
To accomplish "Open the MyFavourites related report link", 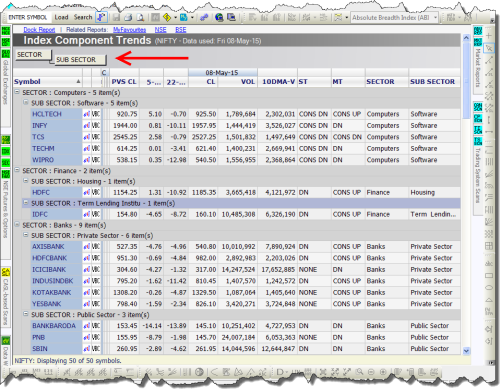I will coord(129,30).
